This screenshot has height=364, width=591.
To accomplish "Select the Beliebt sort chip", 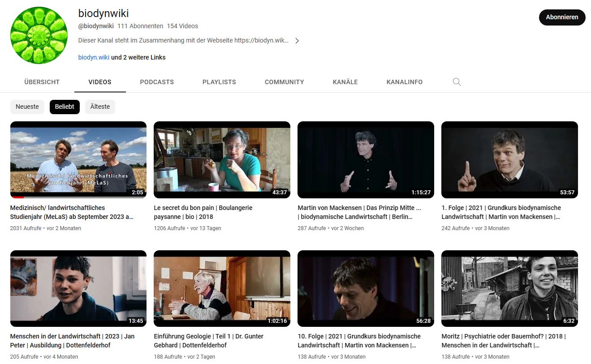I will pos(65,107).
